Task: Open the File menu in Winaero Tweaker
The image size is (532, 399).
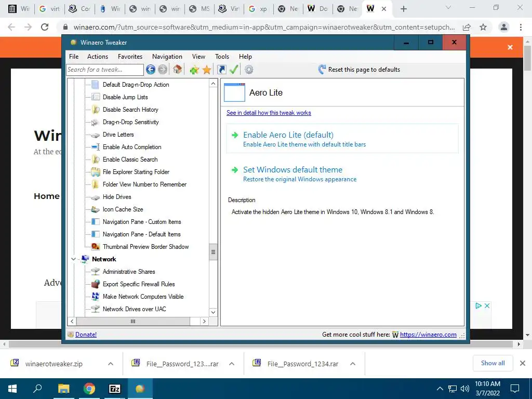Action: pos(74,57)
